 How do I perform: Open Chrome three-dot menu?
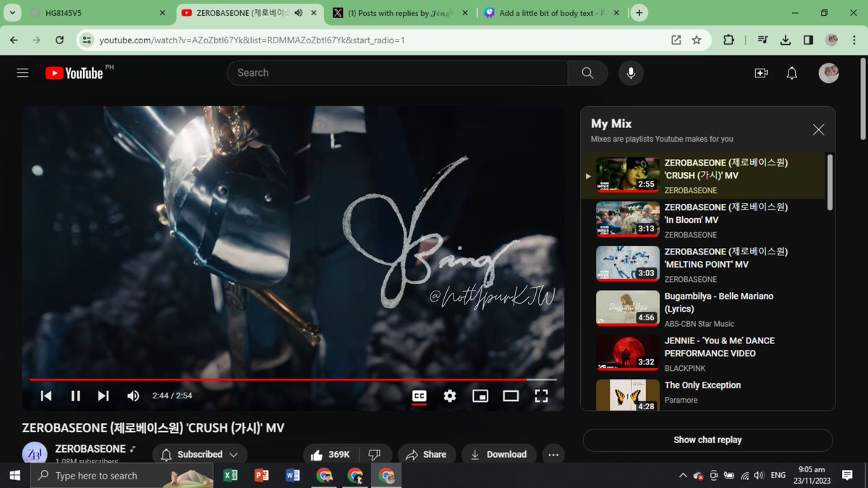coord(854,40)
